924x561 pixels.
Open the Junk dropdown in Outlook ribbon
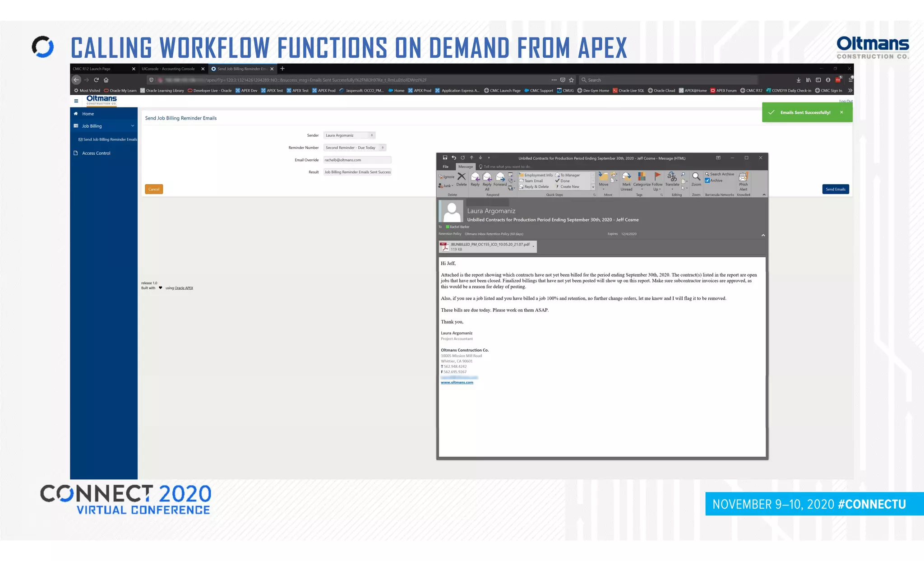click(x=446, y=185)
